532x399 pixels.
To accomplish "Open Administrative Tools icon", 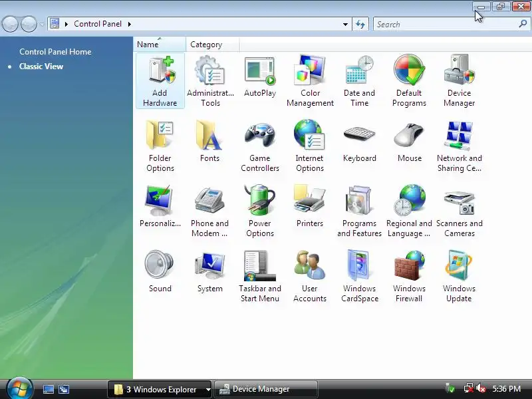I will click(210, 81).
